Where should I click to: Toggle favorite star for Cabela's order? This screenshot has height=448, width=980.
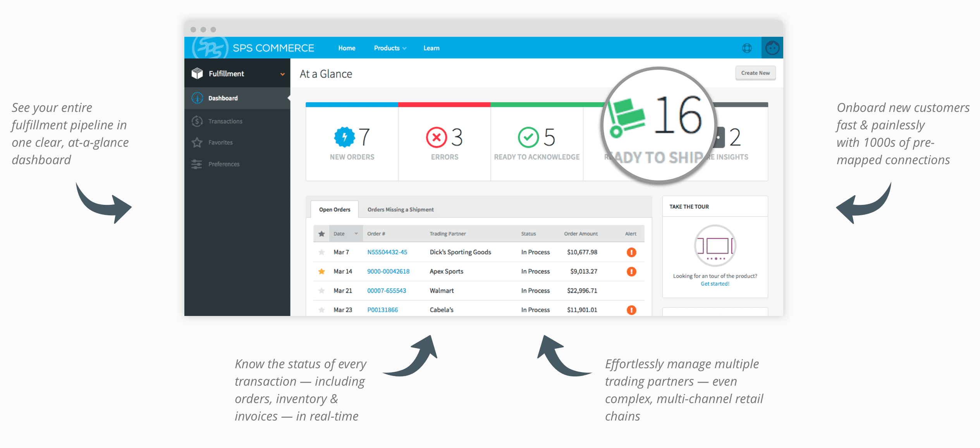point(322,310)
